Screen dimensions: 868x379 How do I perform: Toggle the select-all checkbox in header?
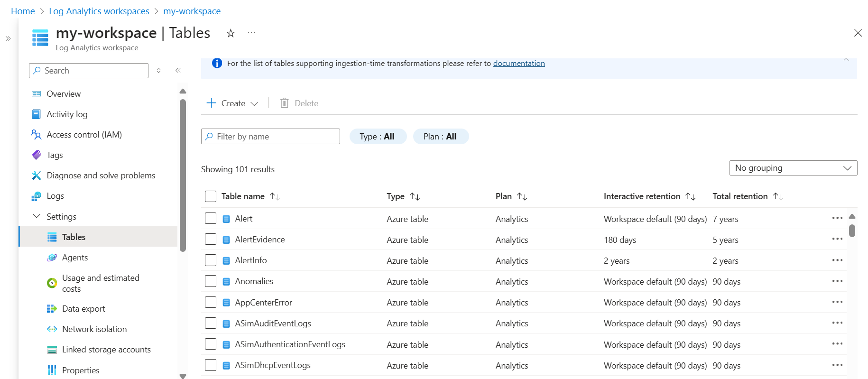point(211,196)
